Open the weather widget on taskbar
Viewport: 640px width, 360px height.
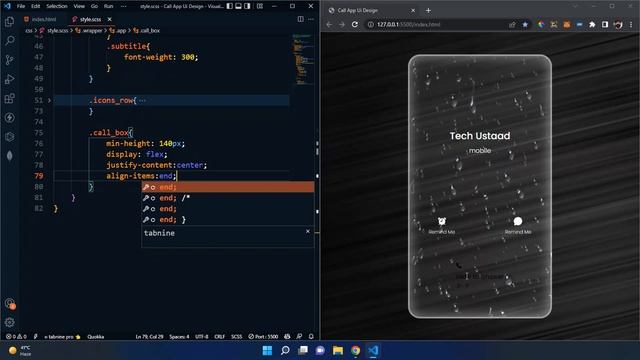(20, 350)
